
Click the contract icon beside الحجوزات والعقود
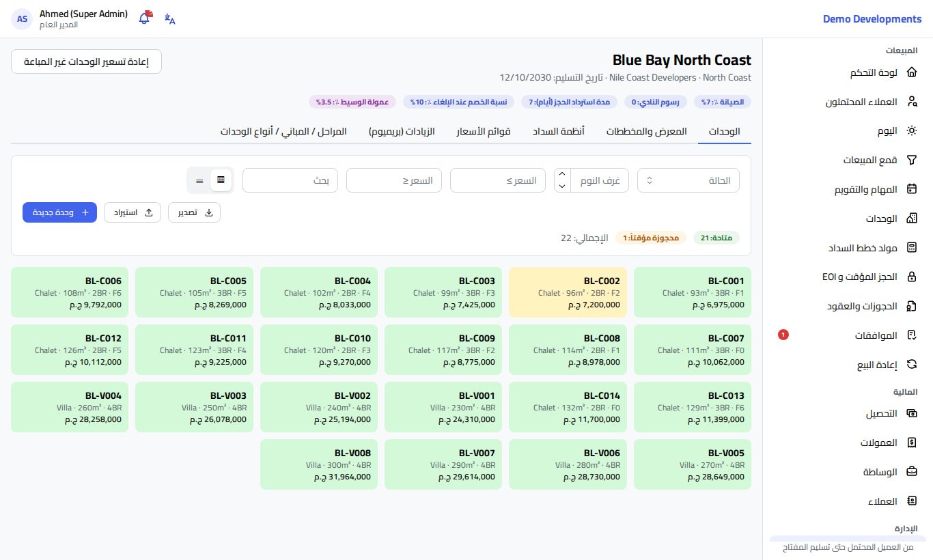coord(911,306)
